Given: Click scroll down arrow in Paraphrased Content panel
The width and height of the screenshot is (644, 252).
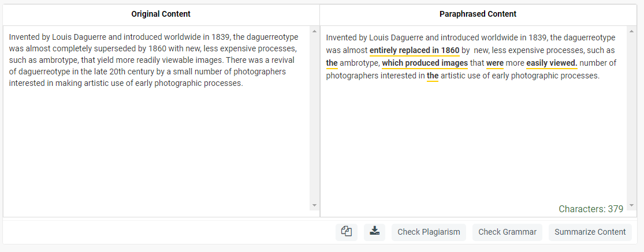Looking at the screenshot, I should [631, 205].
